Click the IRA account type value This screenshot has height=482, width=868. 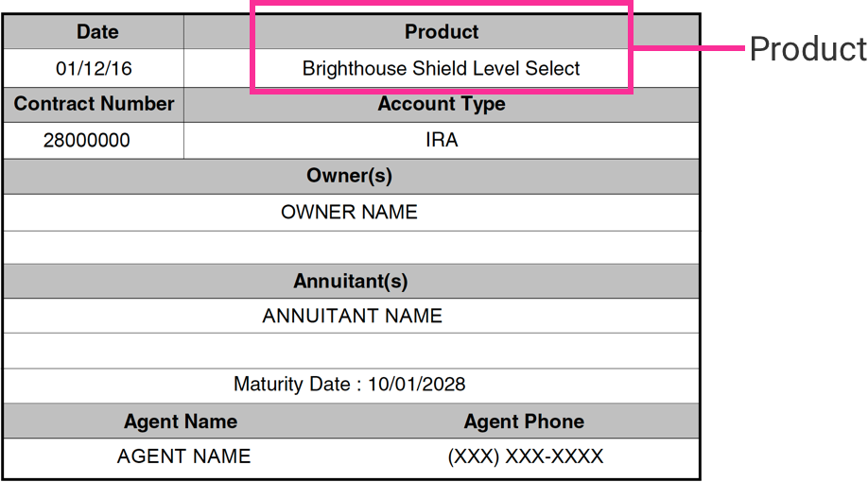pyautogui.click(x=442, y=140)
